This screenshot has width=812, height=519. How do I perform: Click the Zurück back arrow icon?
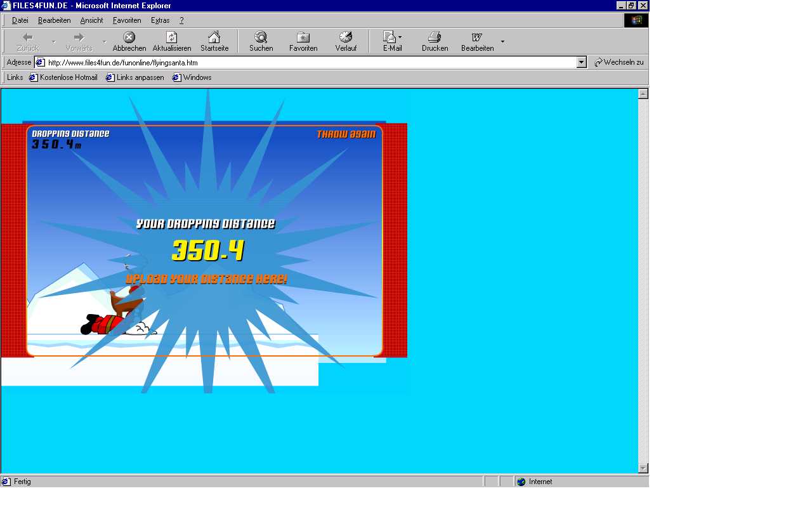pyautogui.click(x=28, y=37)
